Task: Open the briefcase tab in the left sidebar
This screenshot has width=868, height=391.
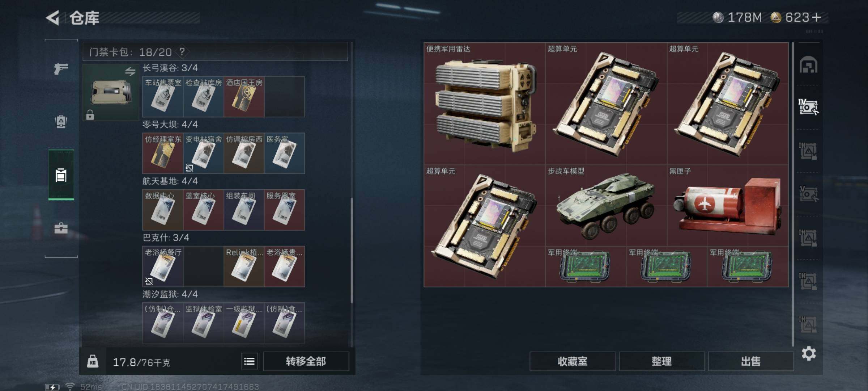Action: point(61,228)
